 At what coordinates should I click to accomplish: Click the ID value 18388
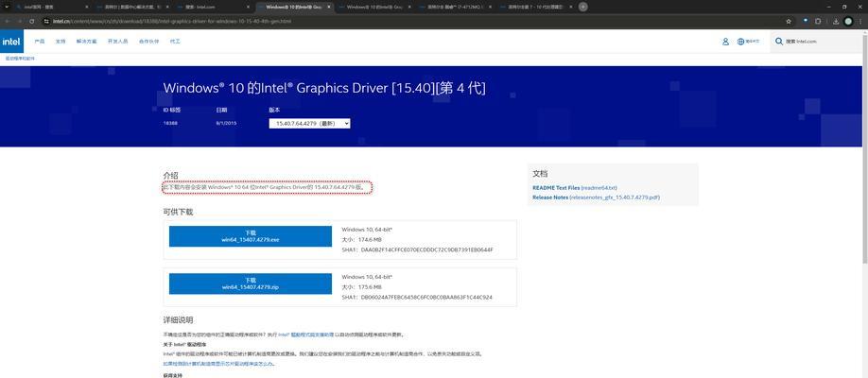tap(168, 123)
